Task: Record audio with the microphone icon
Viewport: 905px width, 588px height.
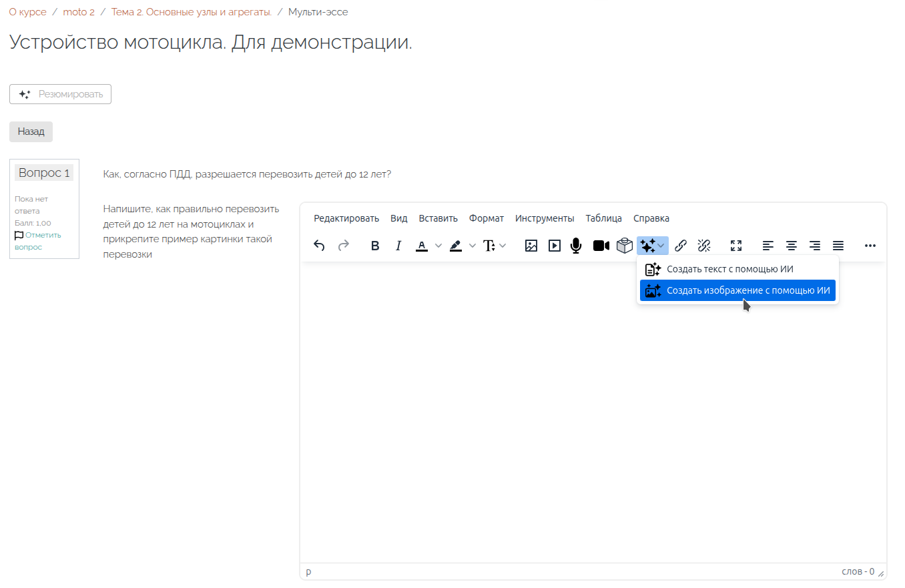Action: (576, 246)
